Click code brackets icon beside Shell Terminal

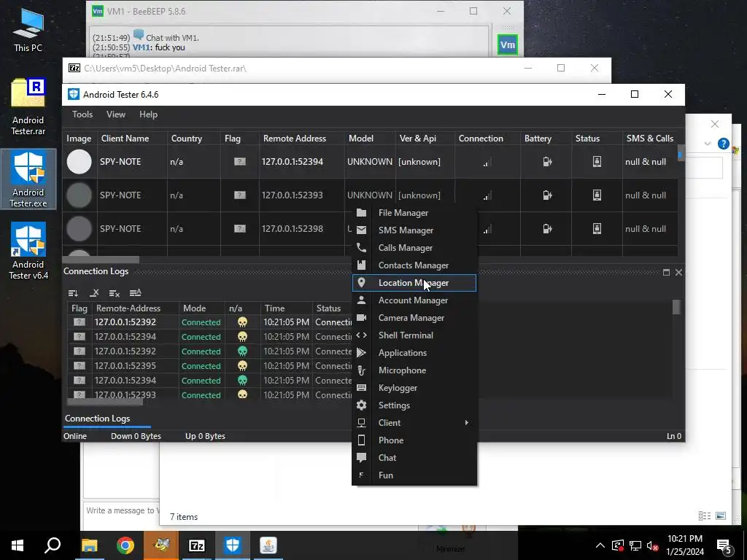pos(362,335)
